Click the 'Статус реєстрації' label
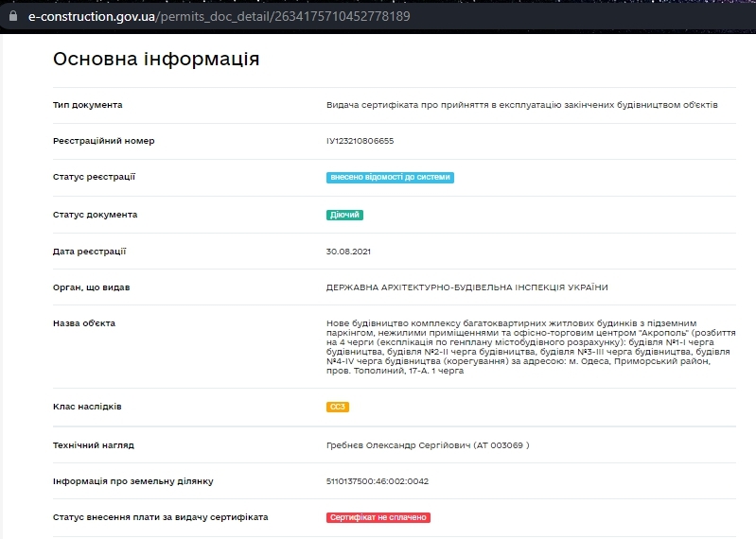The image size is (756, 539). coord(94,177)
